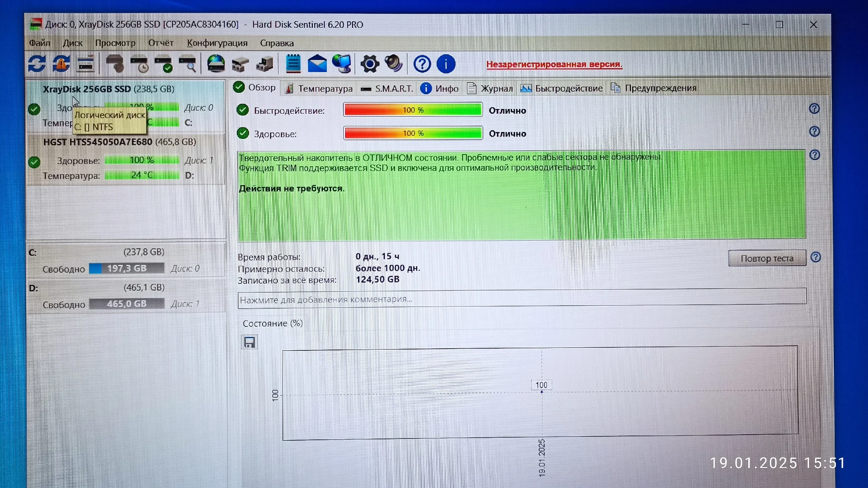This screenshot has height=488, width=868.
Task: Click the 19.01.2025 chart date label
Action: coord(542,458)
